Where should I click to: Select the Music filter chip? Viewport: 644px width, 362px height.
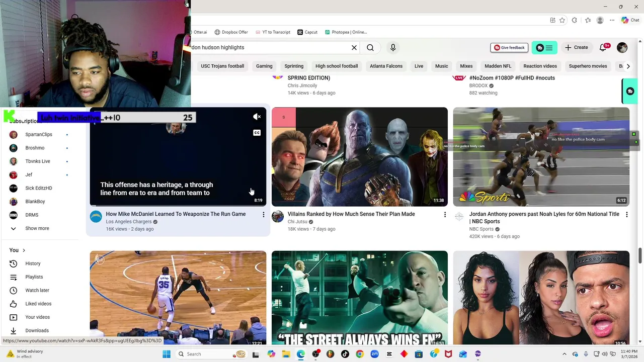point(442,66)
